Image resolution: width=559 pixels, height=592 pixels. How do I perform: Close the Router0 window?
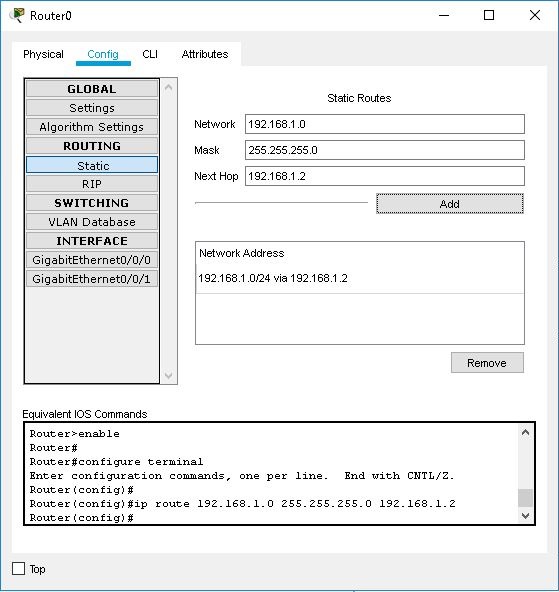tap(534, 15)
